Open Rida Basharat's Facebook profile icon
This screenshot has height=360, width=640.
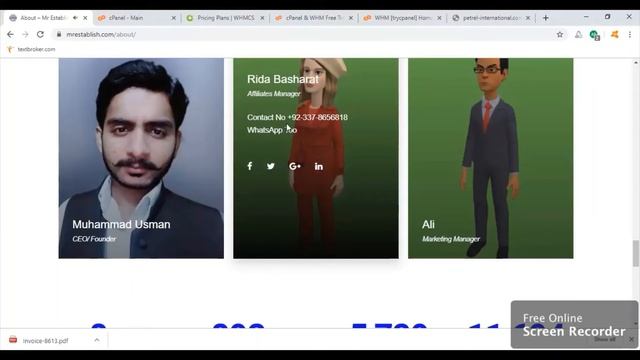point(250,166)
